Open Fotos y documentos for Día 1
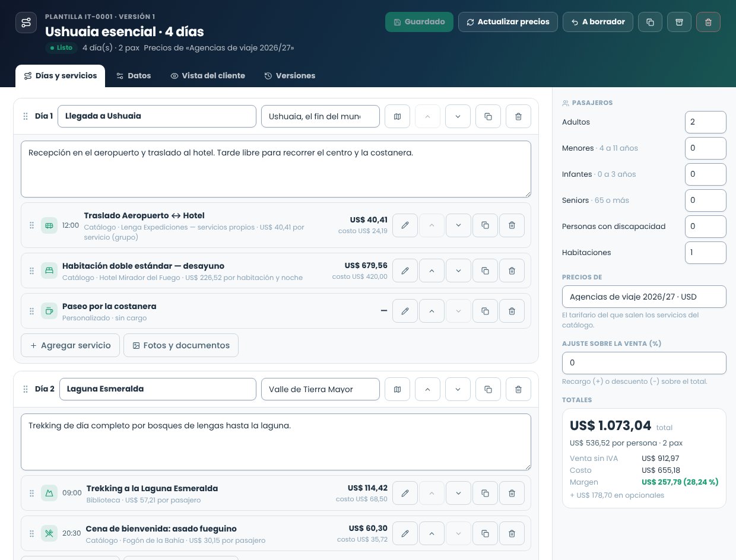The width and height of the screenshot is (736, 560). click(x=181, y=345)
